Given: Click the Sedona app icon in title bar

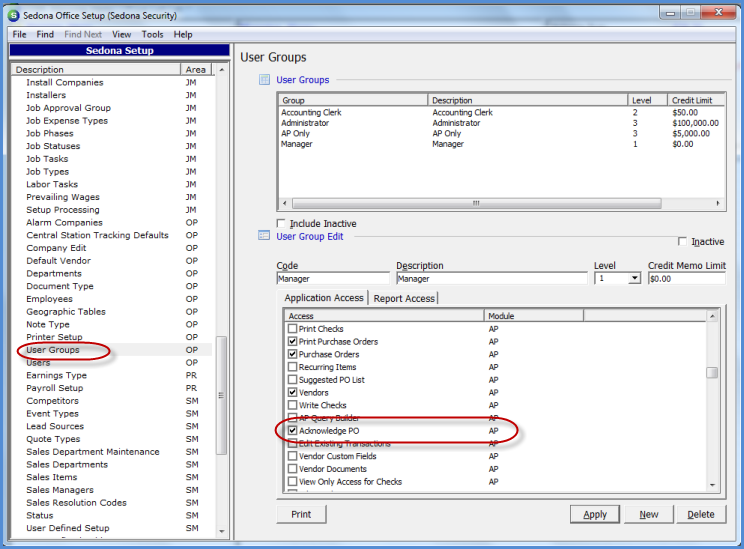Looking at the screenshot, I should (14, 16).
